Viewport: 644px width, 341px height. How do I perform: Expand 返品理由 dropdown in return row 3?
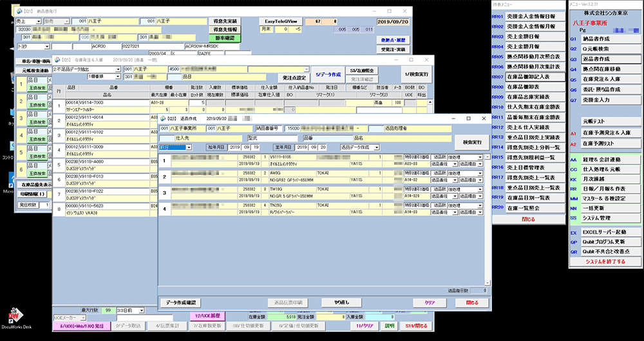[x=480, y=196]
